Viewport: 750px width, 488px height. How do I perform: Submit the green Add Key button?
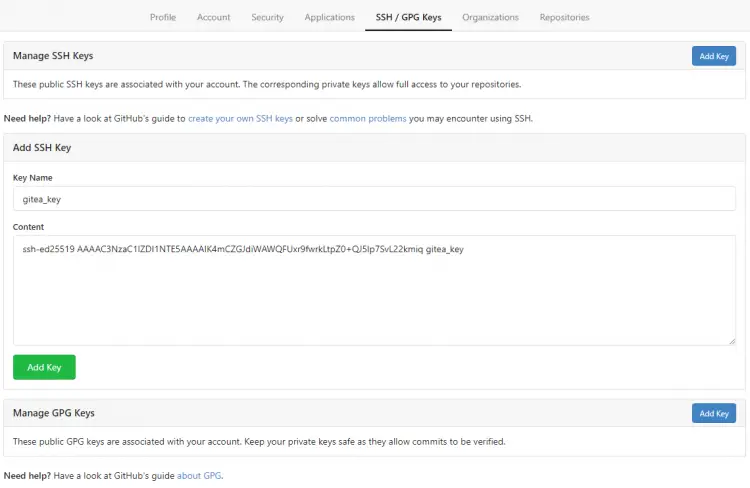click(x=44, y=367)
